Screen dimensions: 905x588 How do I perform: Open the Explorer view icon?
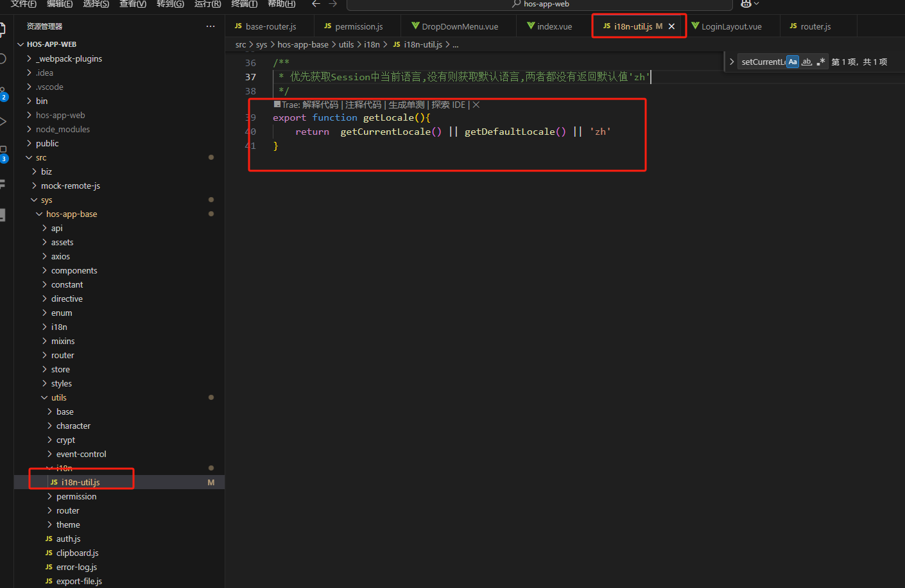tap(3, 30)
